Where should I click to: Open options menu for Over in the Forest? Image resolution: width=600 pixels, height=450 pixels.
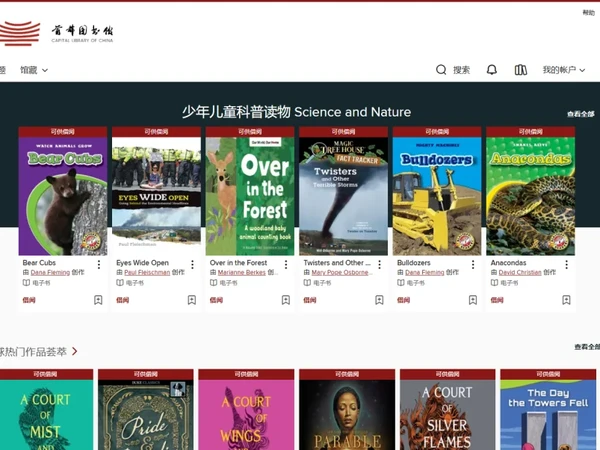(x=286, y=264)
